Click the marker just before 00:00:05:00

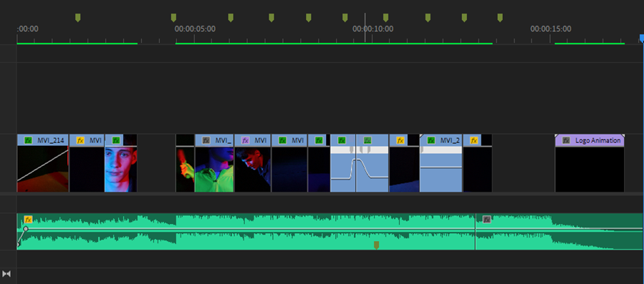click(173, 18)
